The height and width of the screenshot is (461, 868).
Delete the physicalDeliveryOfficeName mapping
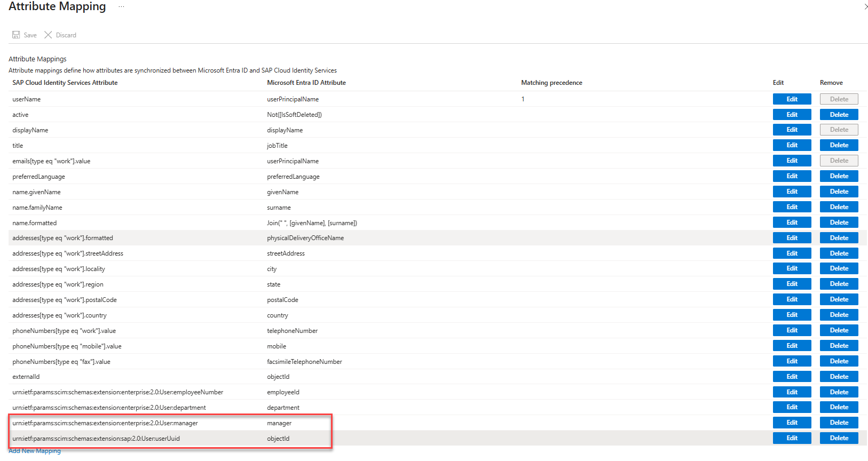tap(839, 238)
